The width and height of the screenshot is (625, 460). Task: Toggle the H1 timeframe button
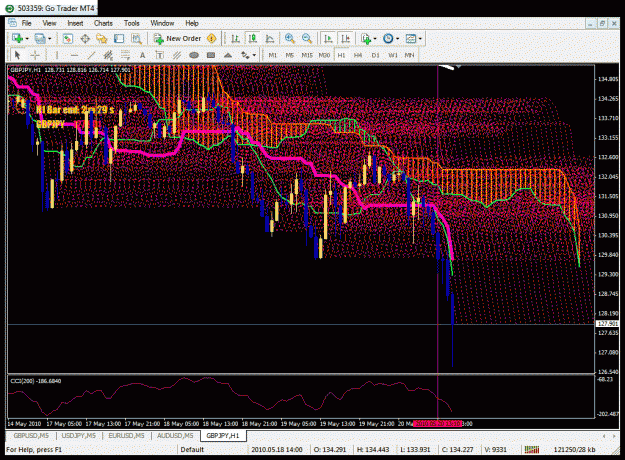coord(342,55)
